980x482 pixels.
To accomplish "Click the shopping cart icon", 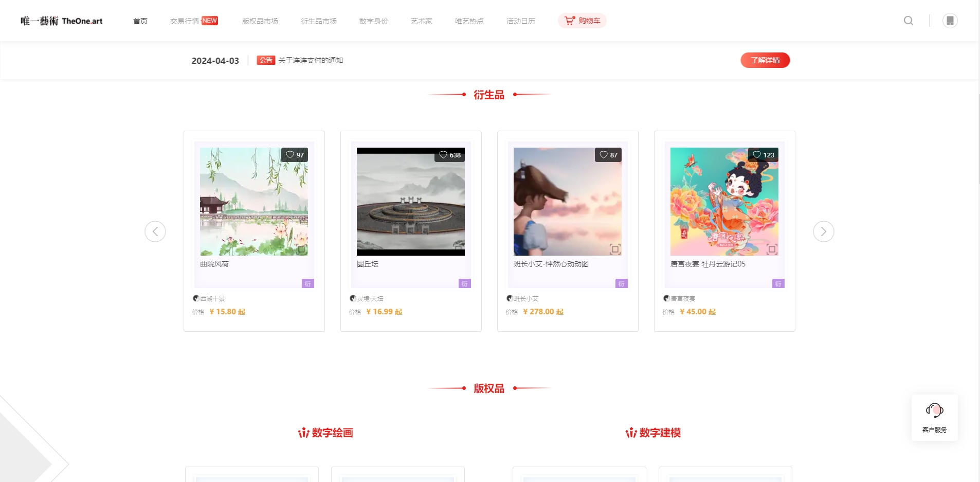I will click(570, 21).
